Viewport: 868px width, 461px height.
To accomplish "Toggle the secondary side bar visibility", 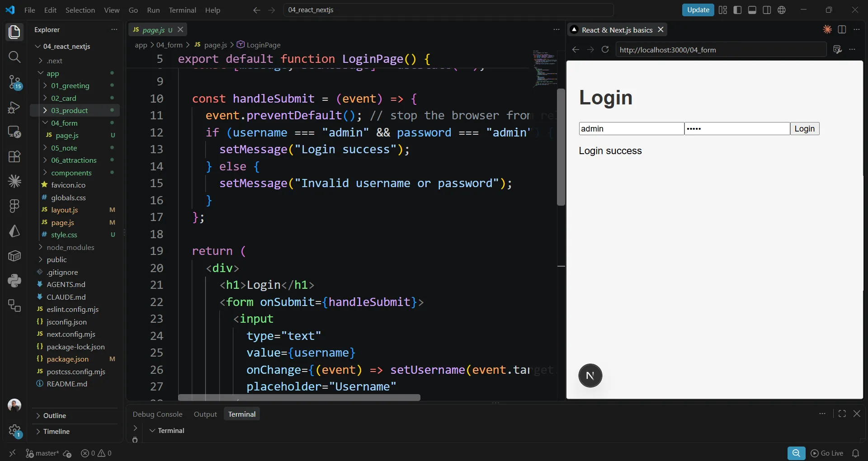I will click(x=767, y=10).
